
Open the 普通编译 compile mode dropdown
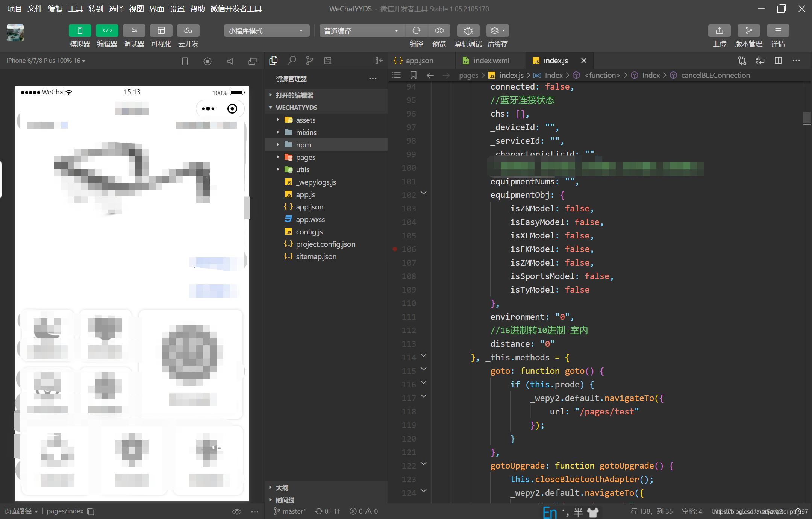pos(362,31)
